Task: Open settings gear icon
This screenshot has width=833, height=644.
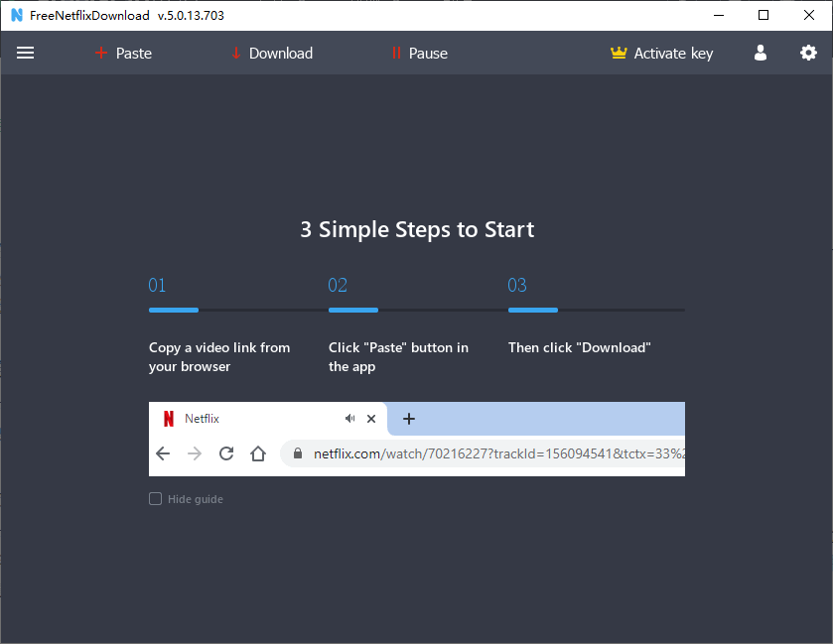Action: (x=808, y=53)
